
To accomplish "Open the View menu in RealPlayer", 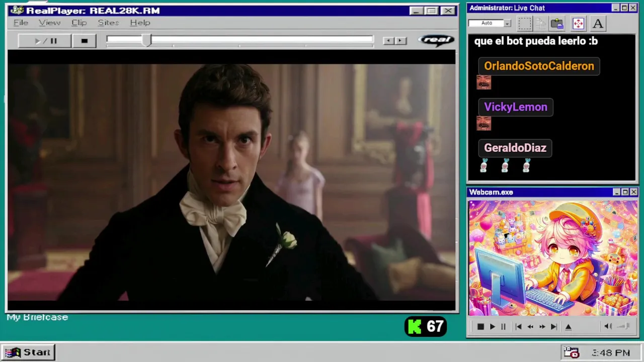I will click(x=50, y=23).
